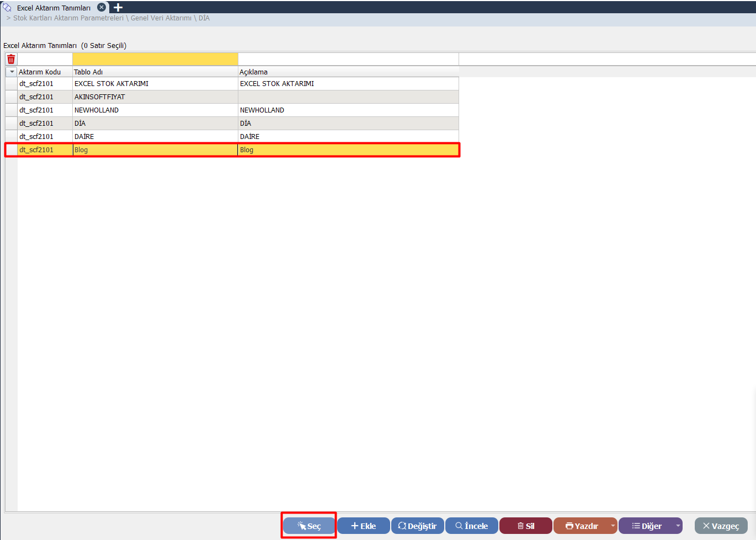This screenshot has width=756, height=540.
Task: Click the Tablo Adı filter field
Action: [x=155, y=59]
